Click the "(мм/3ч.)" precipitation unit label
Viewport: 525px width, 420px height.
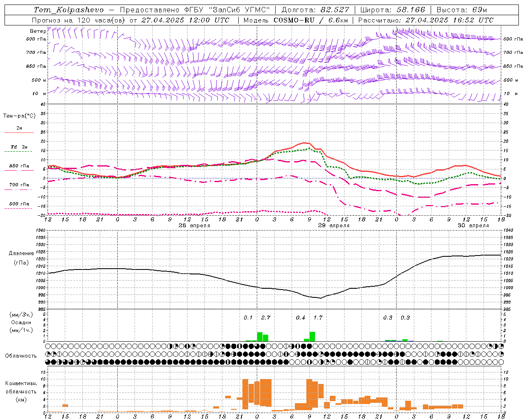pos(21,315)
